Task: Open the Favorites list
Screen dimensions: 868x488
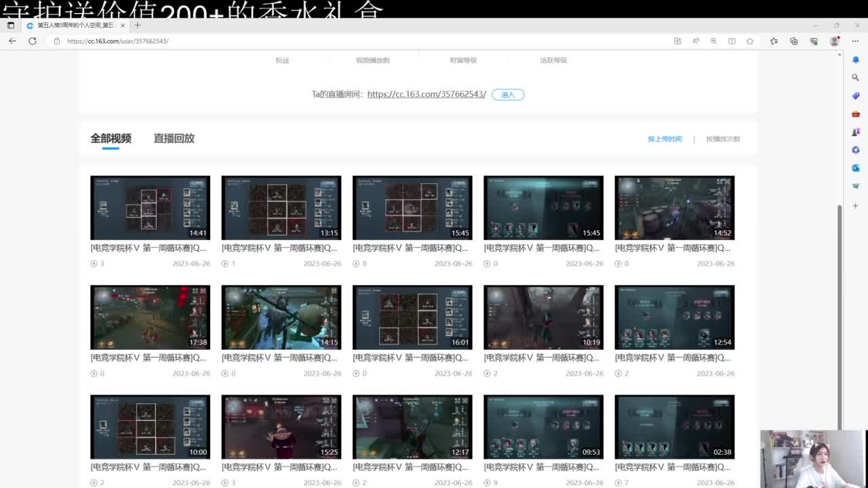Action: 774,41
